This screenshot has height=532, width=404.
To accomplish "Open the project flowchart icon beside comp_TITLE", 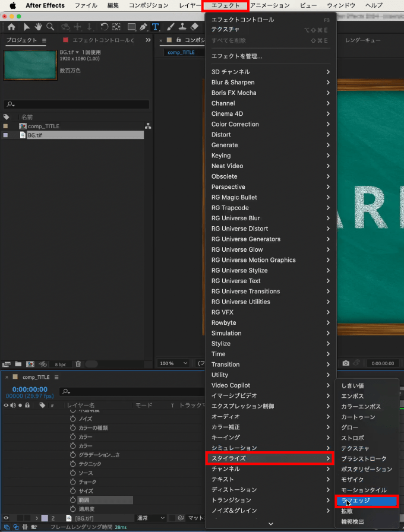I will click(148, 126).
